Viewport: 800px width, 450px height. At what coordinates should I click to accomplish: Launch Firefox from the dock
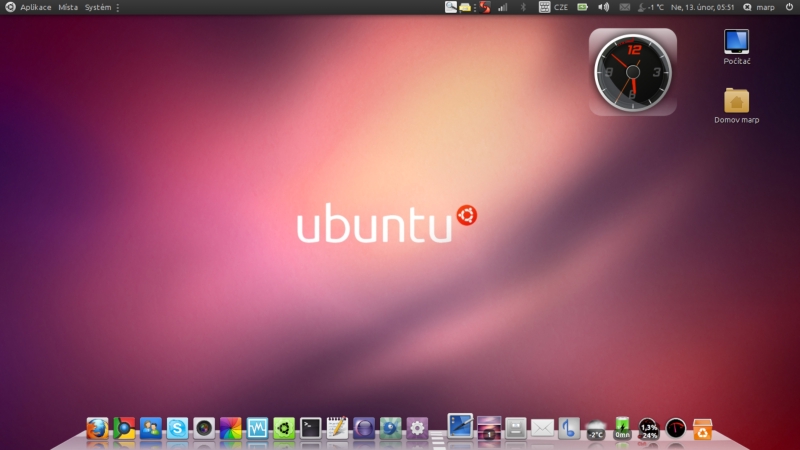(x=97, y=428)
